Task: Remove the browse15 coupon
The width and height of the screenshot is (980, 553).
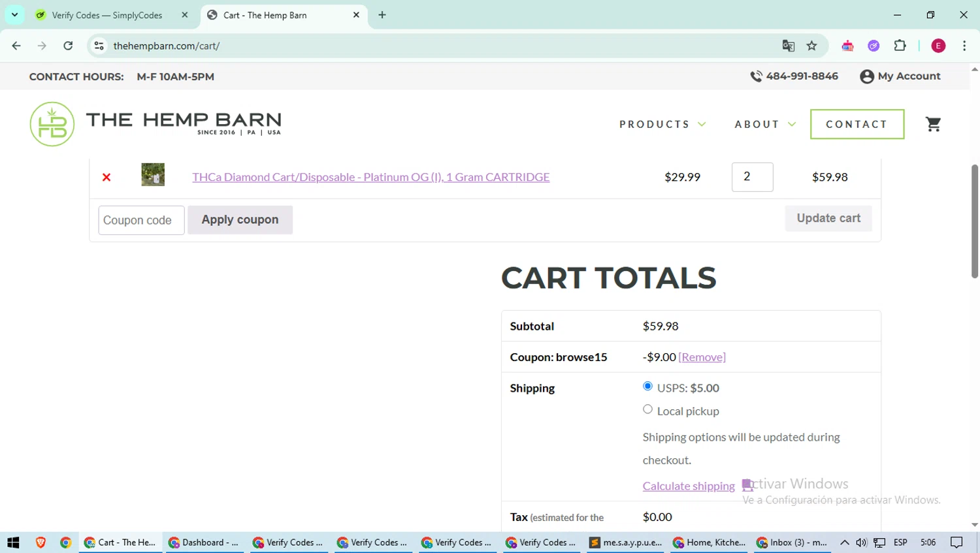Action: click(x=702, y=357)
